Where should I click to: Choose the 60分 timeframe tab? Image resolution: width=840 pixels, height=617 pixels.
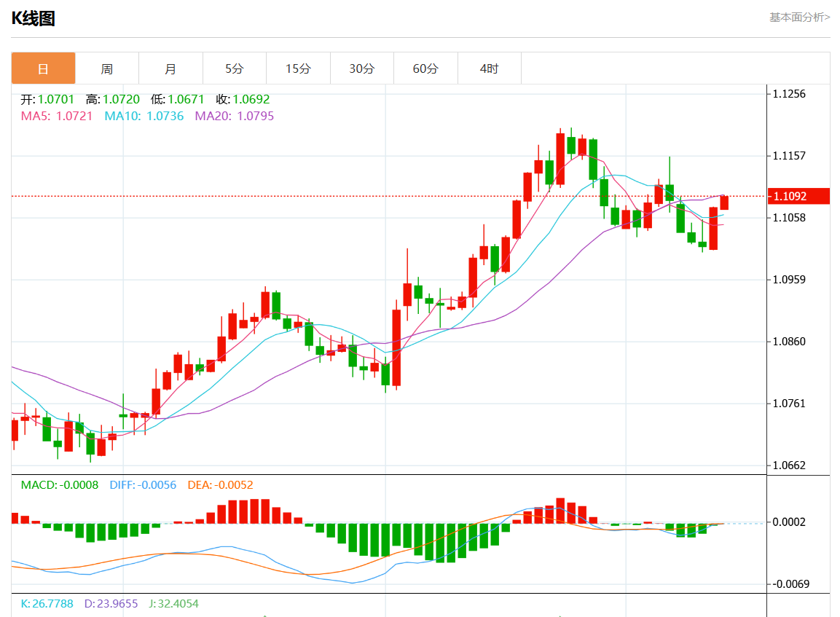pyautogui.click(x=425, y=68)
